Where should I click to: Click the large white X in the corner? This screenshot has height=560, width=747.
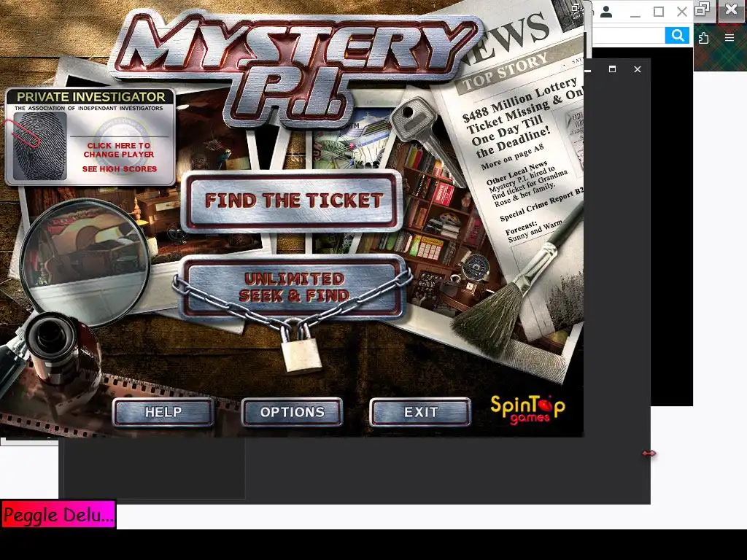click(x=731, y=9)
